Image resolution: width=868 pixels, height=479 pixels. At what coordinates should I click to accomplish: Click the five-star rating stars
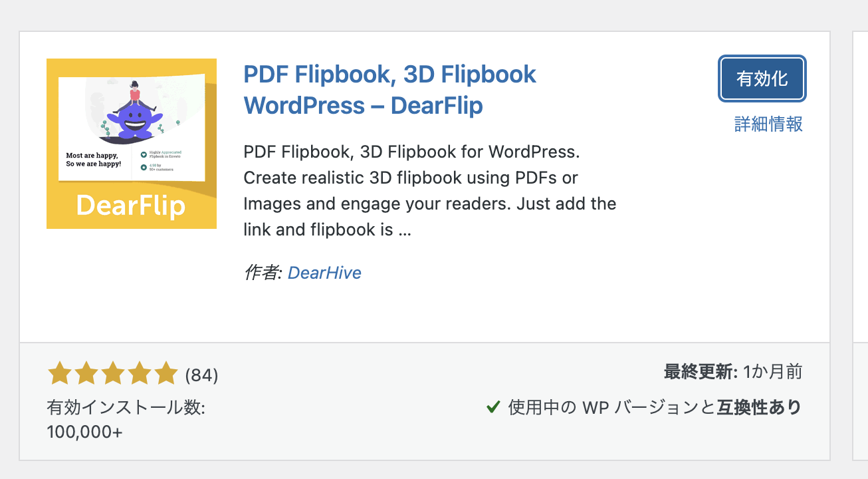pos(112,375)
